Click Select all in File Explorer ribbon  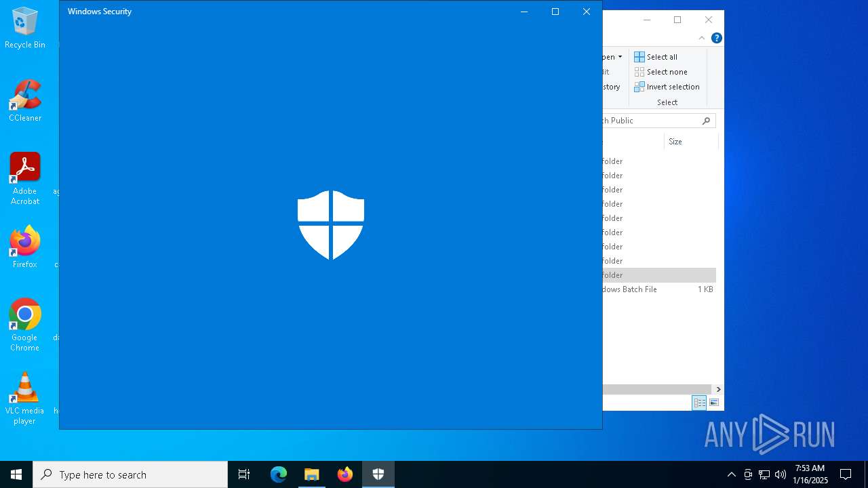coord(656,57)
